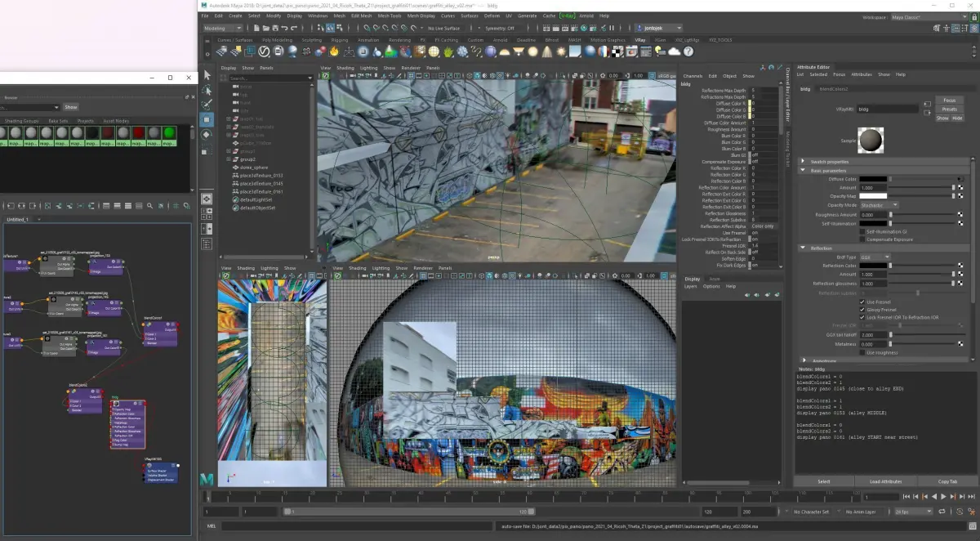This screenshot has height=541, width=980.
Task: Switch to the Rigging shelf tab
Action: (x=339, y=39)
